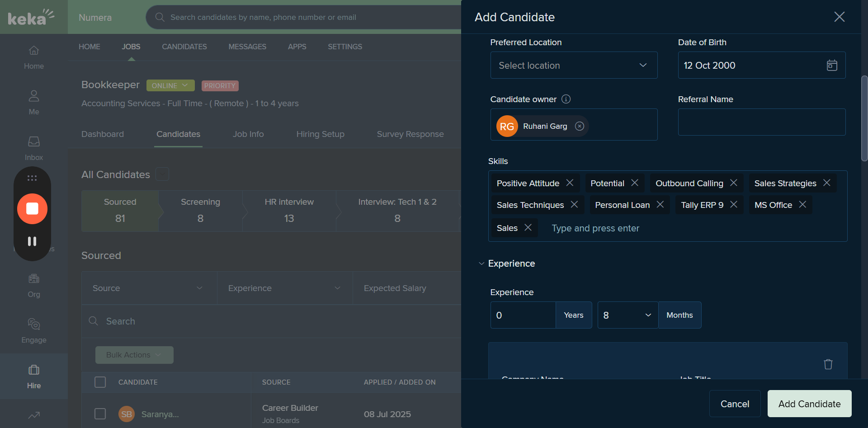Viewport: 868px width, 428px height.
Task: Switch to the Dashboard tab
Action: [103, 134]
